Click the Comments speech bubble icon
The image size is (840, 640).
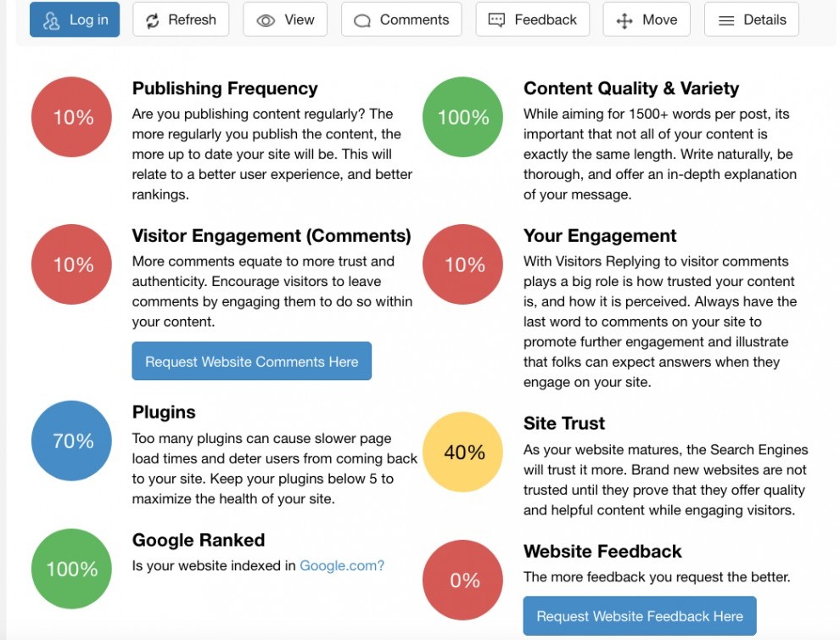click(x=362, y=21)
